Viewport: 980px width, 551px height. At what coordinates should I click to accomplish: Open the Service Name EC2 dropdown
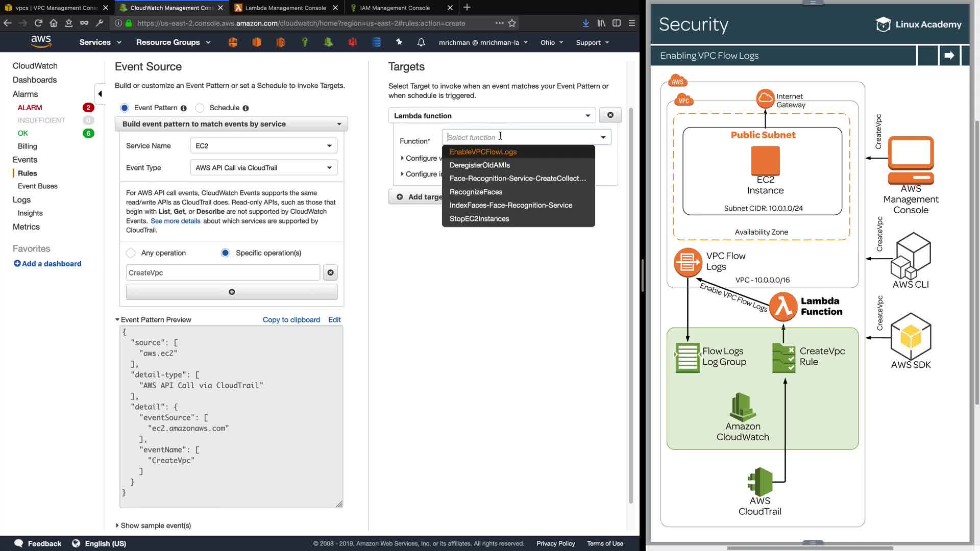pos(263,146)
